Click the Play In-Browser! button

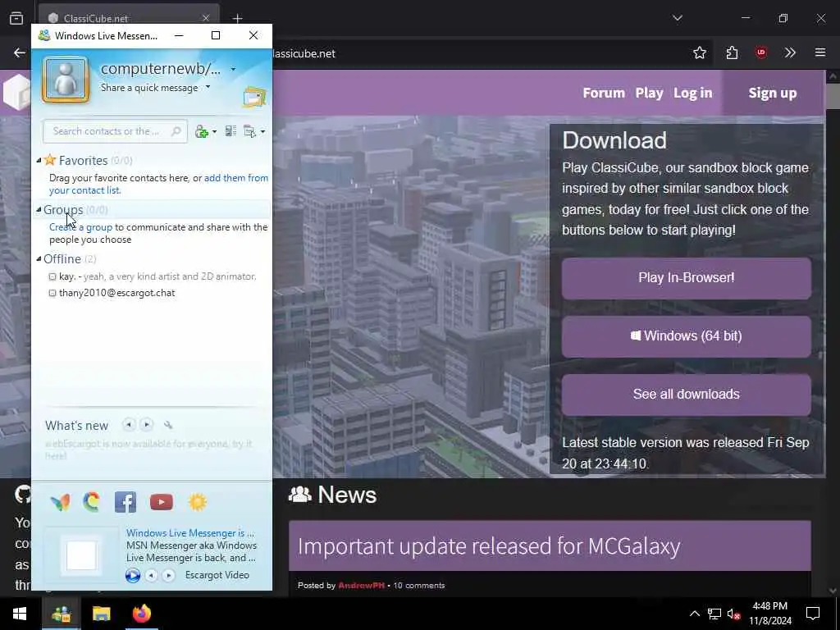687,278
